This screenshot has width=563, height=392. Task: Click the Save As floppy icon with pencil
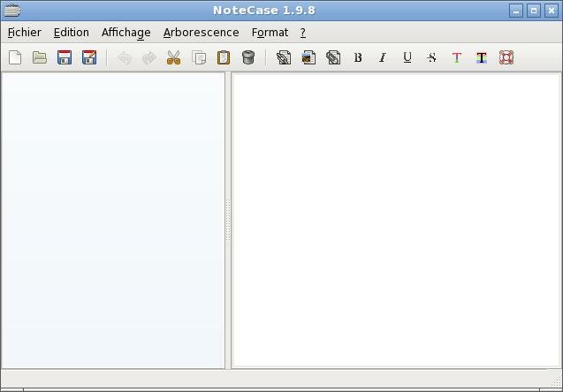click(89, 57)
